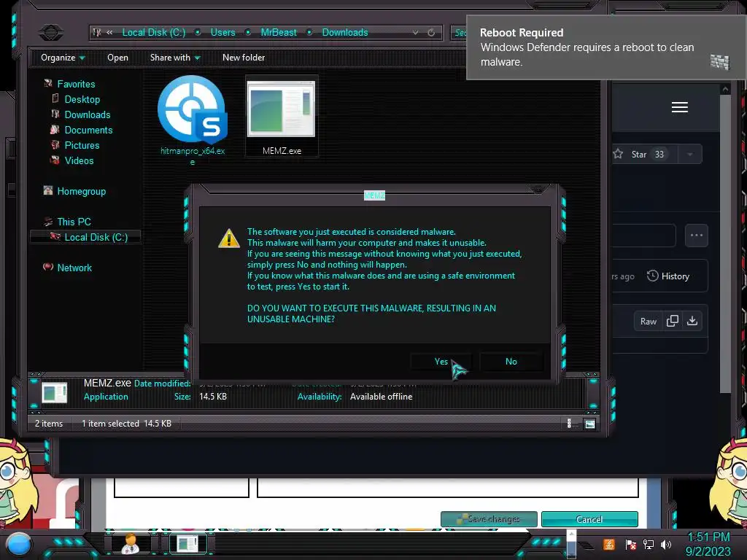Go to Users in address bar

(x=223, y=32)
